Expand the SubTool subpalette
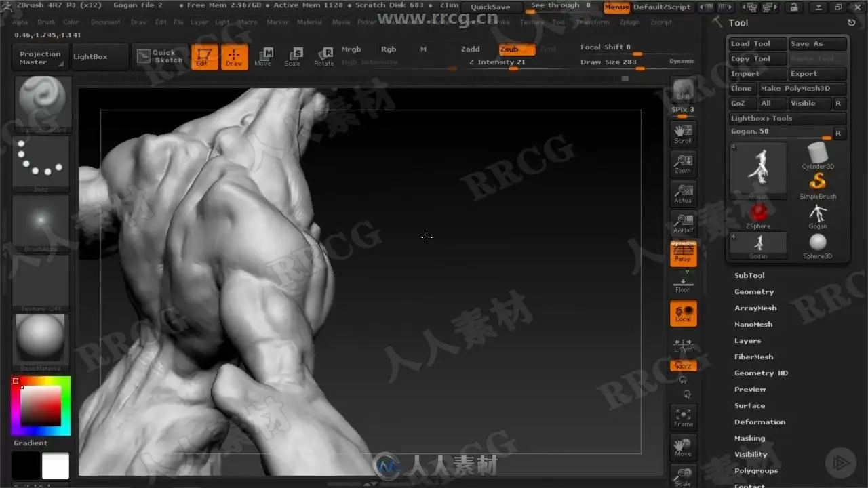Viewport: 868px width, 488px height. pyautogui.click(x=749, y=276)
